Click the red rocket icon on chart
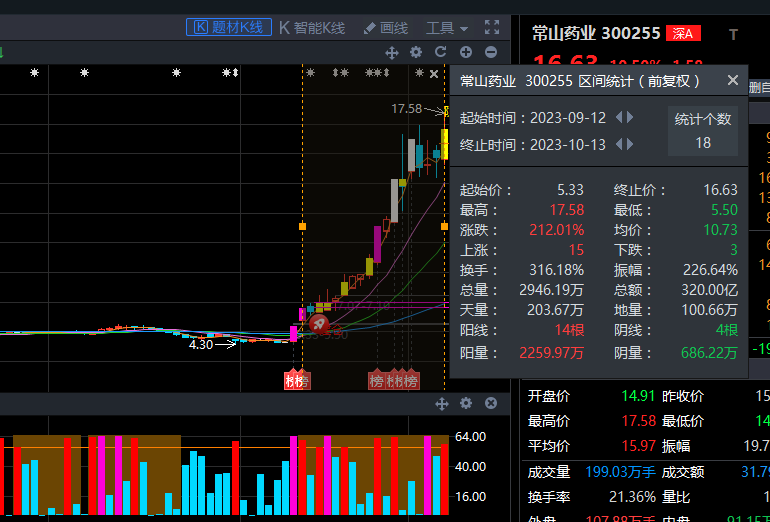Image resolution: width=770 pixels, height=522 pixels. 319,324
